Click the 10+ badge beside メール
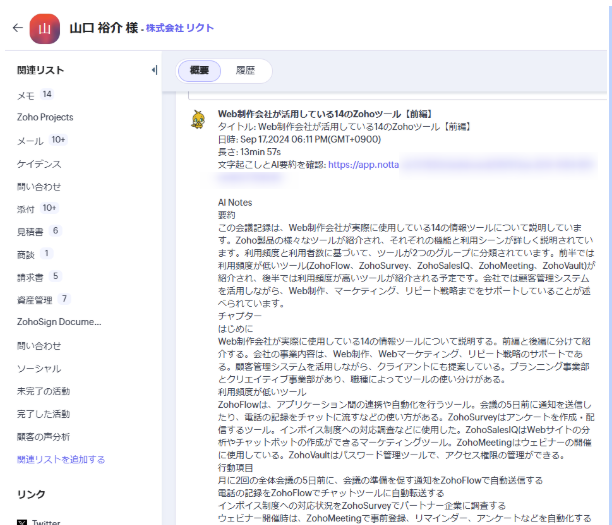 pyautogui.click(x=58, y=139)
